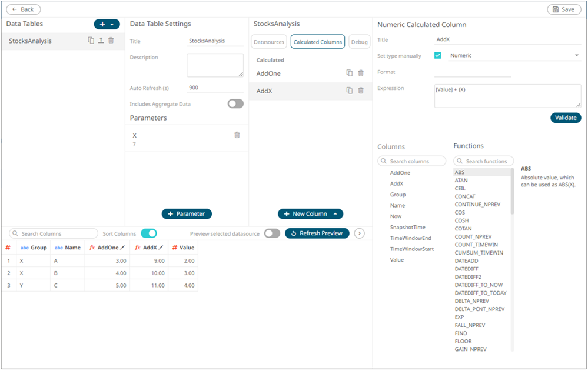Click the magnifier icon in Search functions
588x371 pixels.
click(x=461, y=161)
